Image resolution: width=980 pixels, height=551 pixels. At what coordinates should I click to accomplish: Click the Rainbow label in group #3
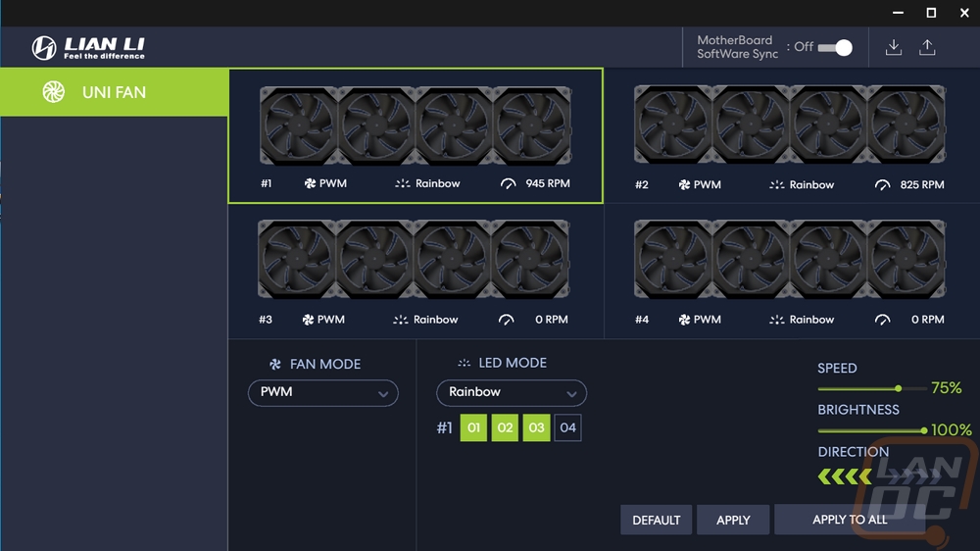pyautogui.click(x=436, y=320)
